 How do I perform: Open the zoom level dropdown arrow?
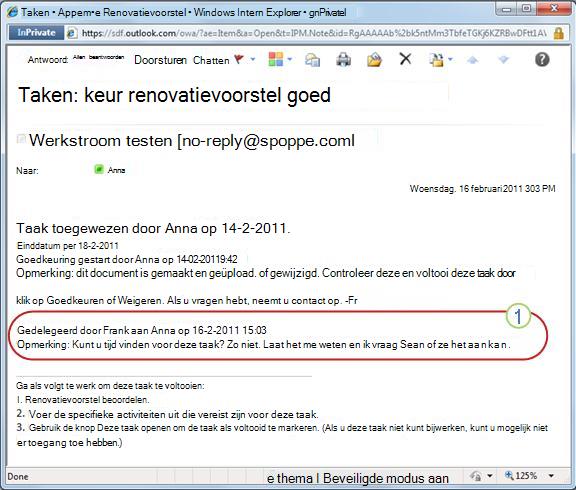point(551,476)
